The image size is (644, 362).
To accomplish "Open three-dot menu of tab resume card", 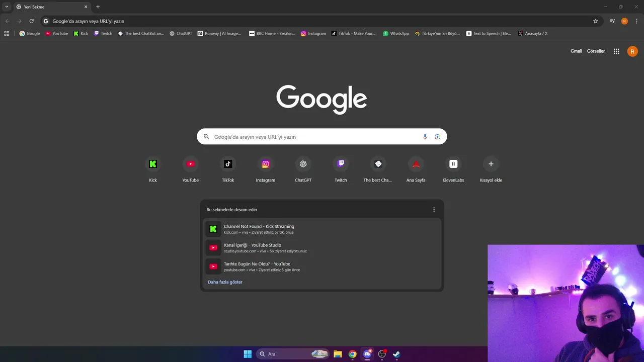I will click(434, 210).
